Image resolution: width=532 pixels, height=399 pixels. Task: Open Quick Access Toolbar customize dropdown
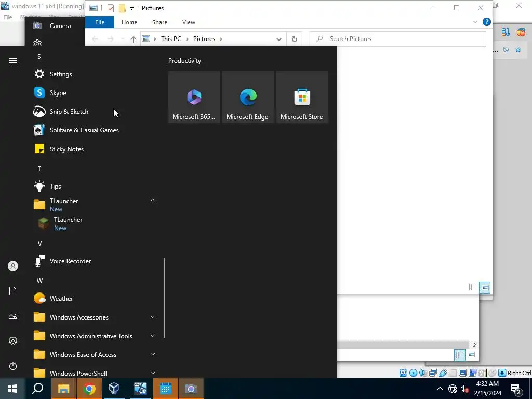pos(131,8)
